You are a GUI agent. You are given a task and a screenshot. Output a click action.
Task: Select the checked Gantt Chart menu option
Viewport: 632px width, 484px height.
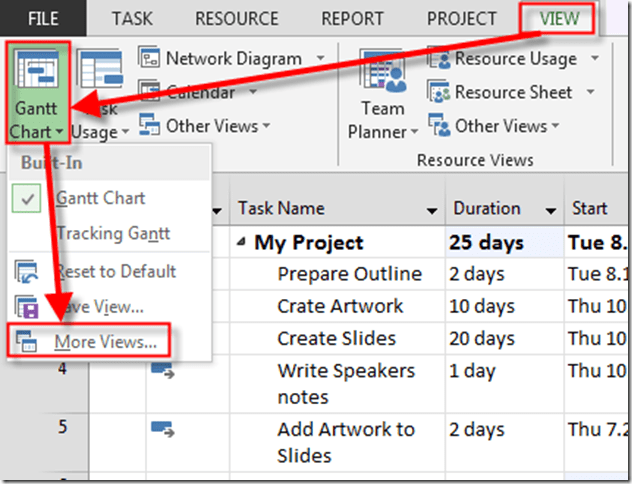[100, 198]
